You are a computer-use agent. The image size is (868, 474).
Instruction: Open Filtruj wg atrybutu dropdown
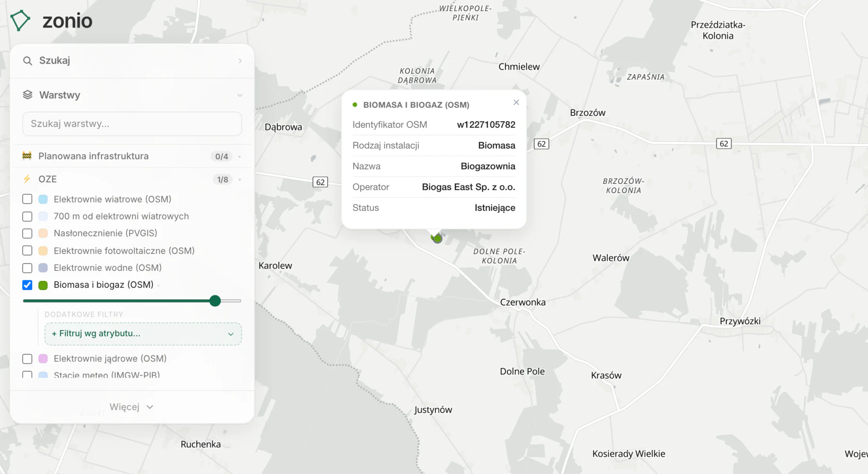click(143, 334)
